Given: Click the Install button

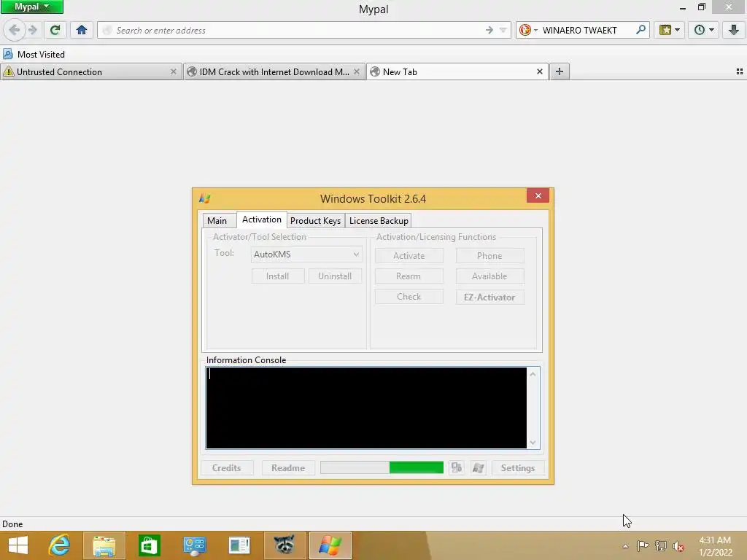Looking at the screenshot, I should point(278,276).
